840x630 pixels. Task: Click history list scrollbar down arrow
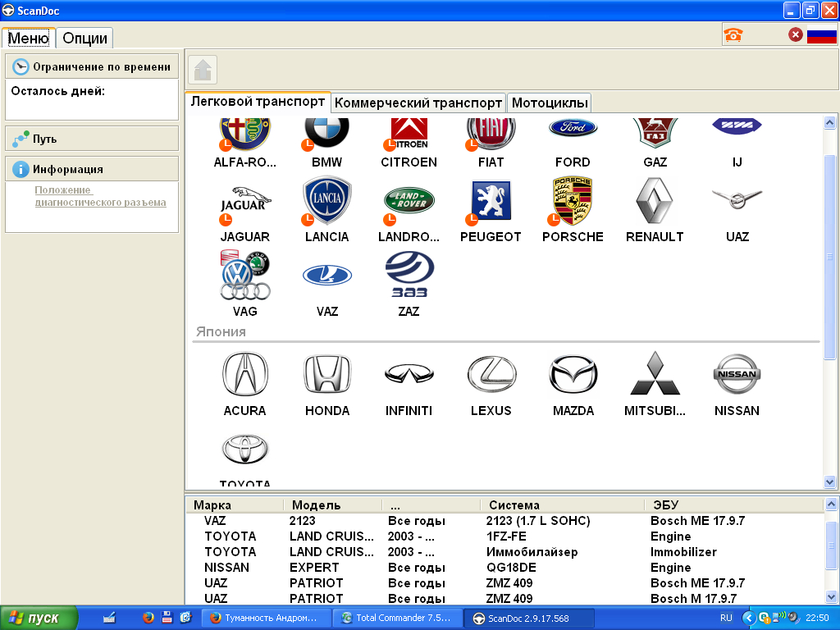(x=831, y=596)
